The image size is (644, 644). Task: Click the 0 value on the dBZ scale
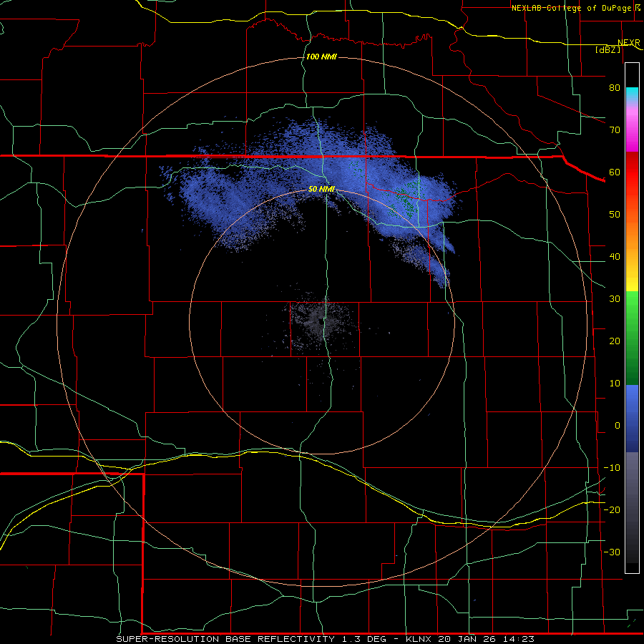618,426
